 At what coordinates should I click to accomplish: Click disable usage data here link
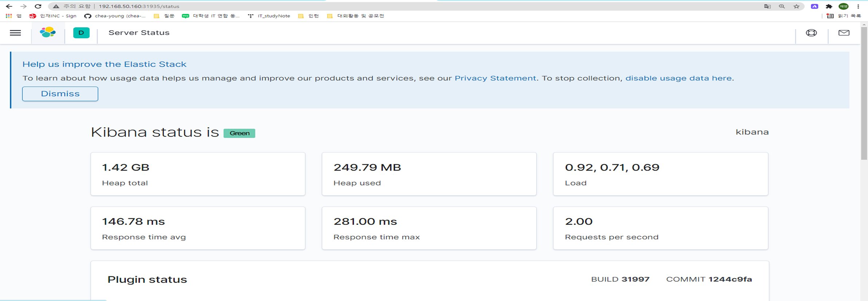point(678,78)
